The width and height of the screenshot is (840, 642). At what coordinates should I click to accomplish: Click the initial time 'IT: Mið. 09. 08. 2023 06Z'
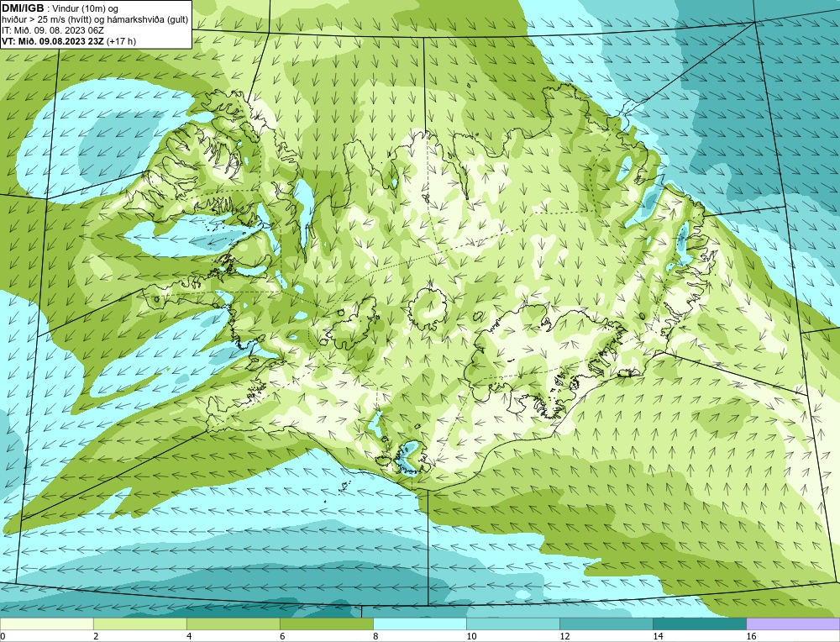[53, 30]
